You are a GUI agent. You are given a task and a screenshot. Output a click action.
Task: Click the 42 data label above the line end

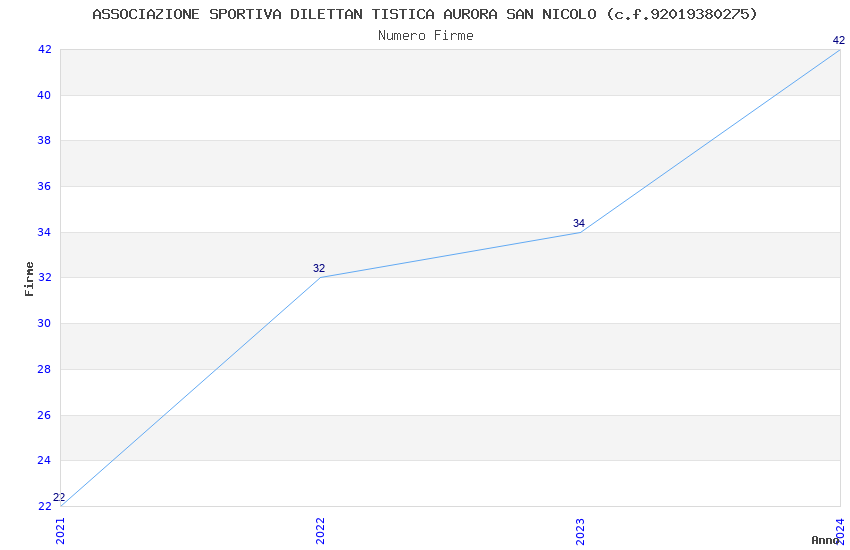pos(839,41)
